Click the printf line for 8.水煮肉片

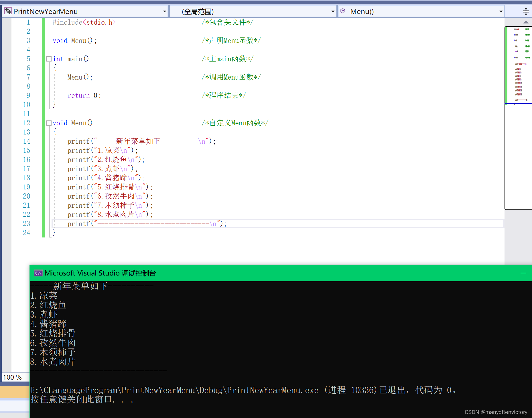pyautogui.click(x=110, y=215)
